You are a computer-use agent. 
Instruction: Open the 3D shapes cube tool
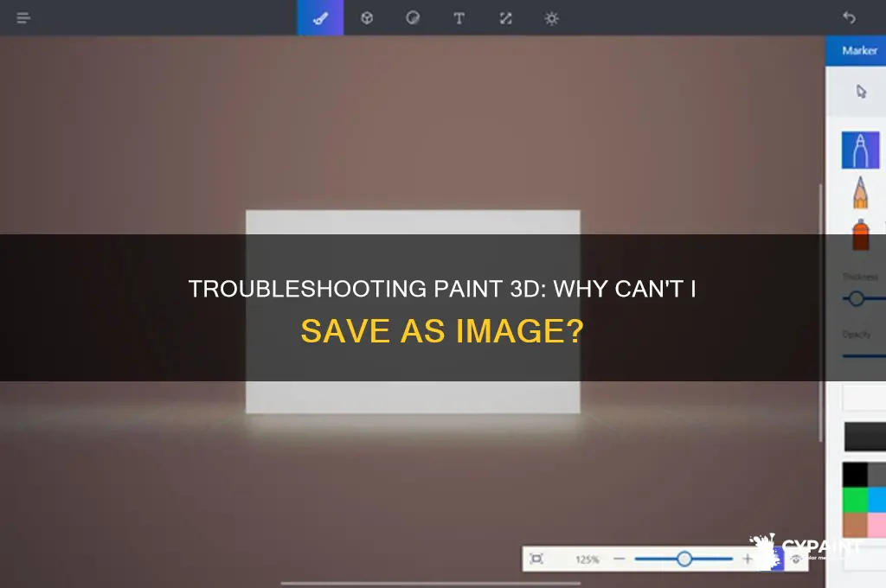click(367, 18)
